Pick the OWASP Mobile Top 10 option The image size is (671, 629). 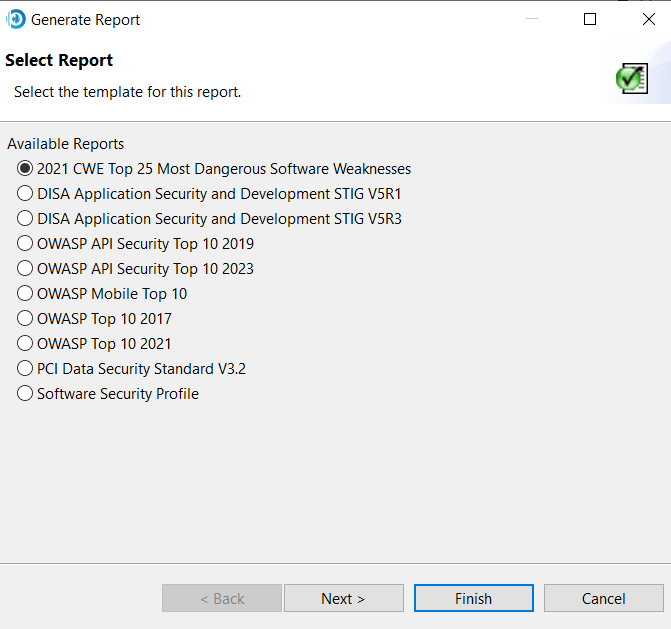coord(25,294)
